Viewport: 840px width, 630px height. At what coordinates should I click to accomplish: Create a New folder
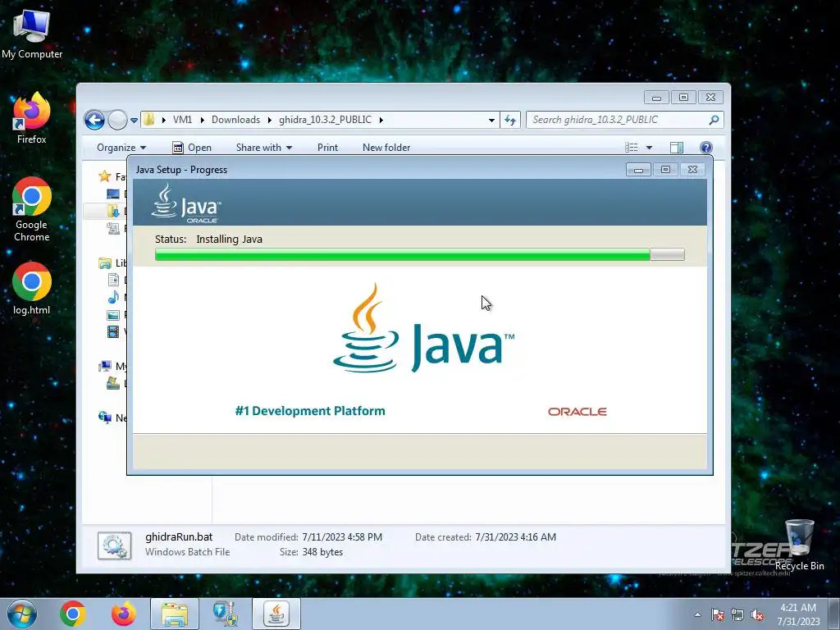[386, 148]
